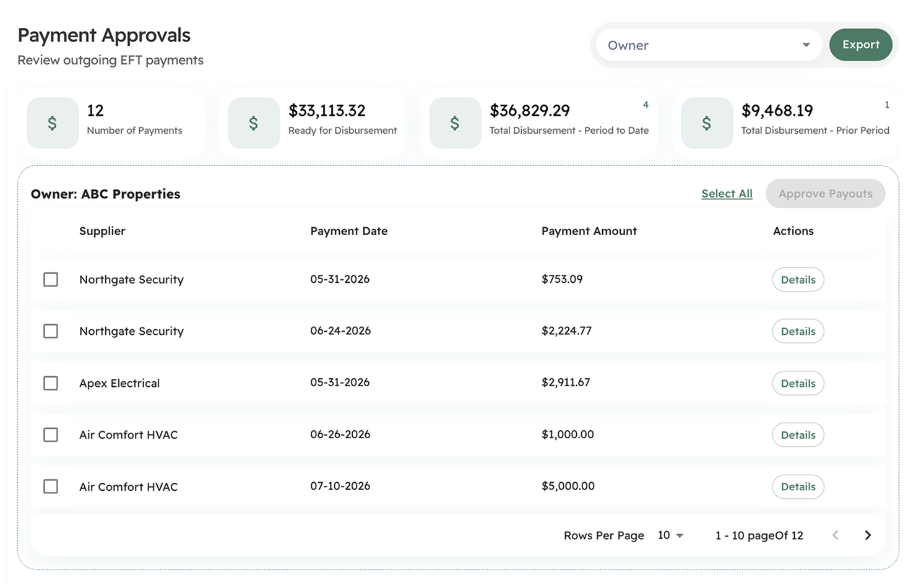Click the small 4 badge on Period to Date card
The image size is (916, 588).
coord(646,105)
